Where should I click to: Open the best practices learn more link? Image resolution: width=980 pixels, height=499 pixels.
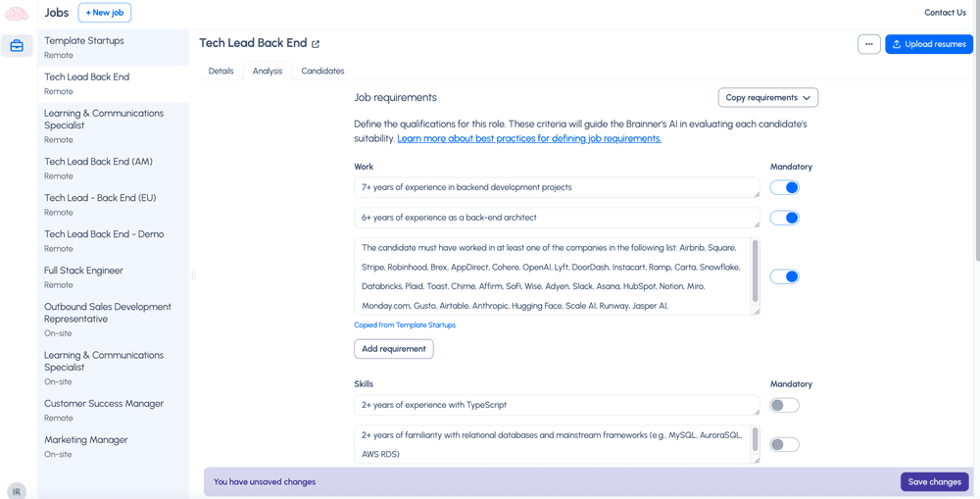(528, 138)
